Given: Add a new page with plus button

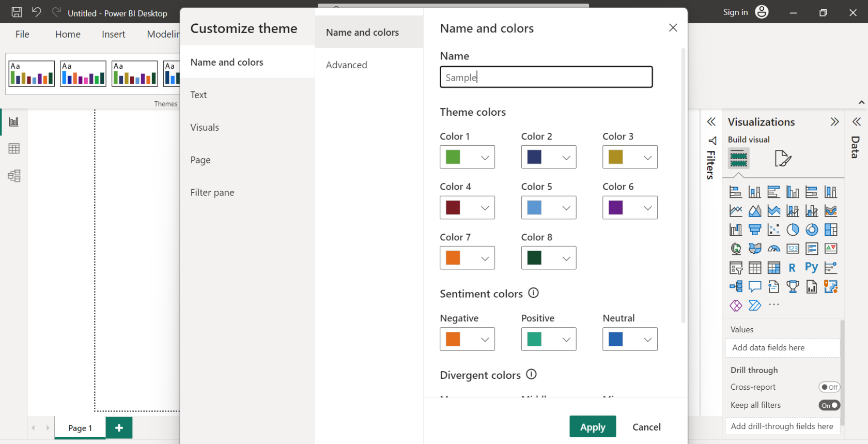Looking at the screenshot, I should (x=119, y=427).
